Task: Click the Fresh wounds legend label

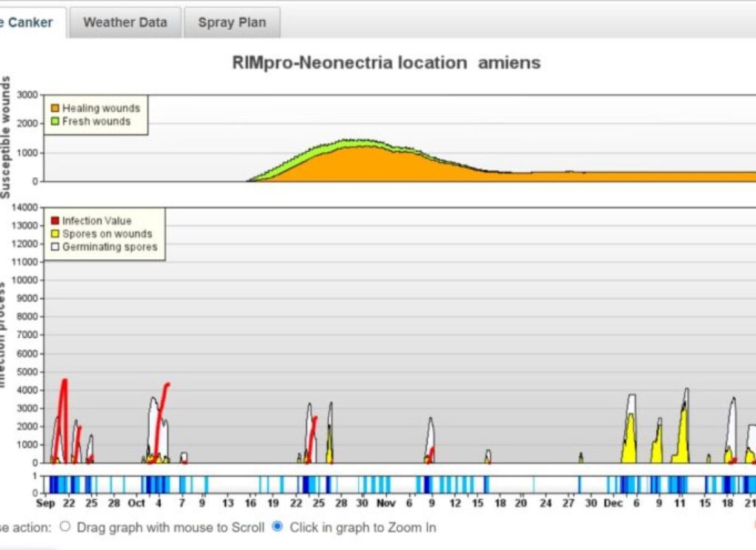Action: click(x=97, y=121)
